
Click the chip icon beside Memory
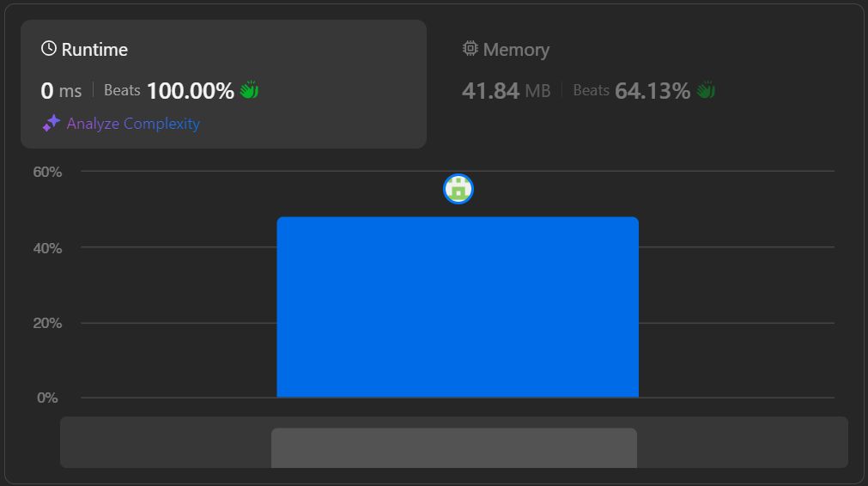470,49
